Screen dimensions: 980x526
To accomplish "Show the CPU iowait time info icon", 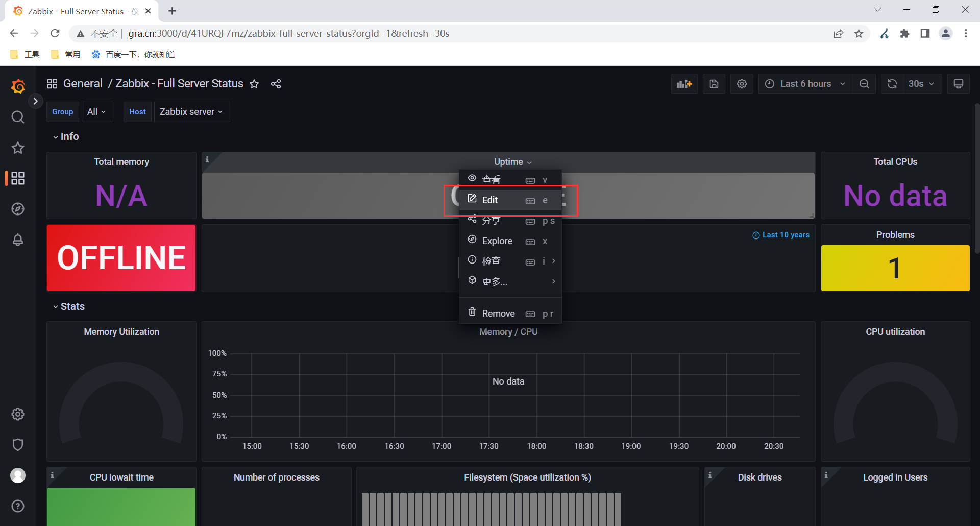I will pyautogui.click(x=52, y=475).
